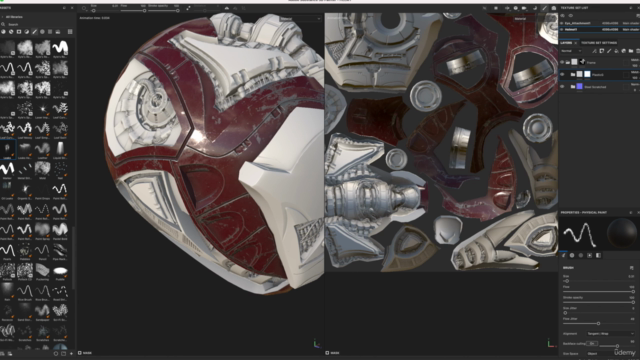
Task: Hide the Steel Scratched layer
Action: point(562,87)
